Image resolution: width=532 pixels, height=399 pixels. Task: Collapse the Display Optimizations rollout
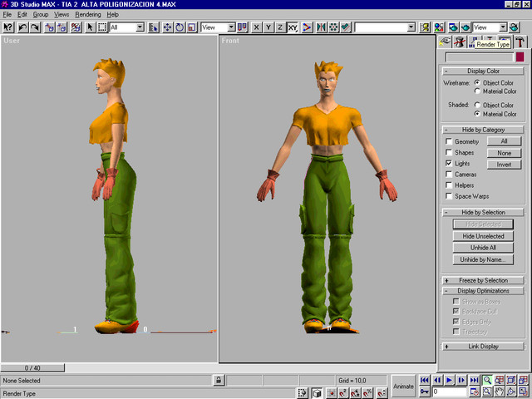point(483,291)
